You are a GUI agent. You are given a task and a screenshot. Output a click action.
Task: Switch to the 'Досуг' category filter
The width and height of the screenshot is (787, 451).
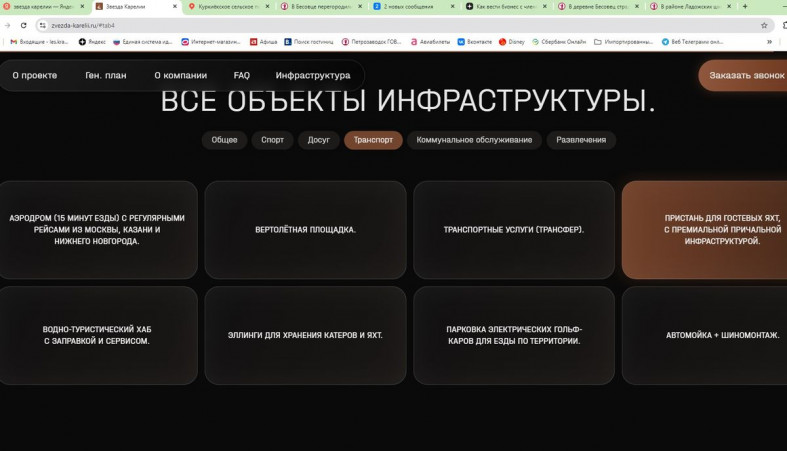(319, 140)
